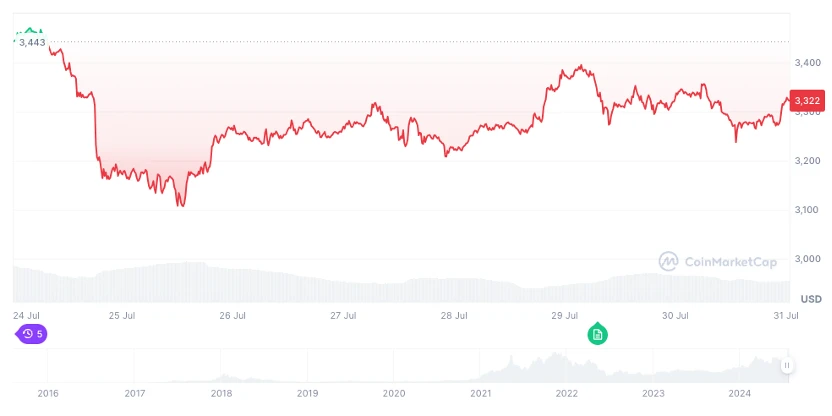Click the 3,400 price axis label
This screenshot has height=416, width=832.
click(807, 62)
